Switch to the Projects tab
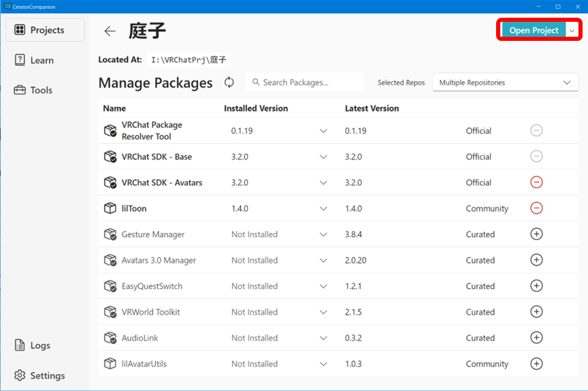 [x=45, y=30]
